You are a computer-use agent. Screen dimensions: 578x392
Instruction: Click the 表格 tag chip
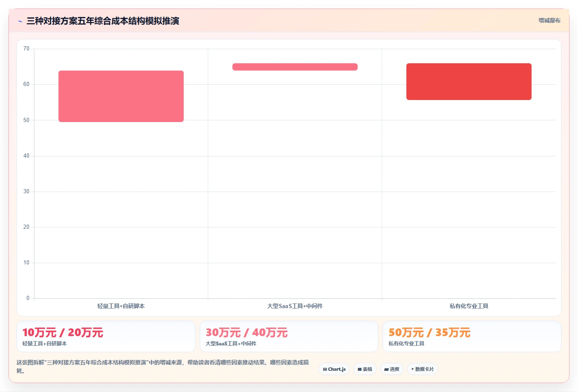click(365, 369)
